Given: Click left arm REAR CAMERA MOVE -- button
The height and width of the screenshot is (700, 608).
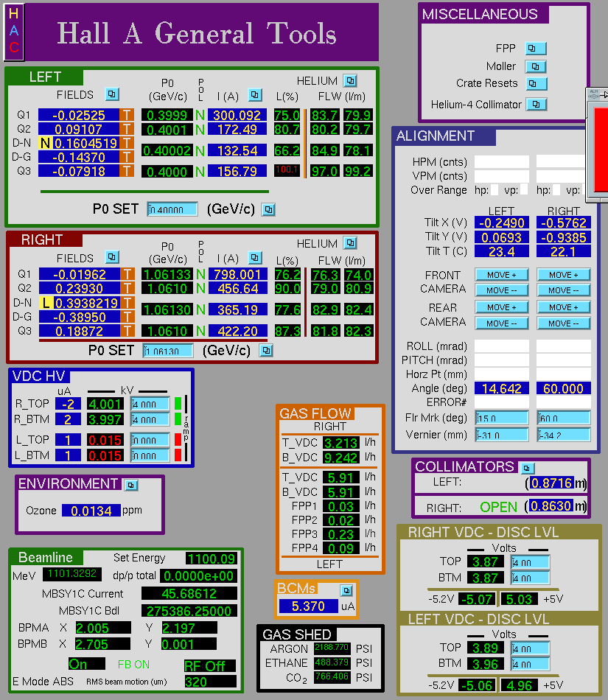Looking at the screenshot, I should coord(502,323).
